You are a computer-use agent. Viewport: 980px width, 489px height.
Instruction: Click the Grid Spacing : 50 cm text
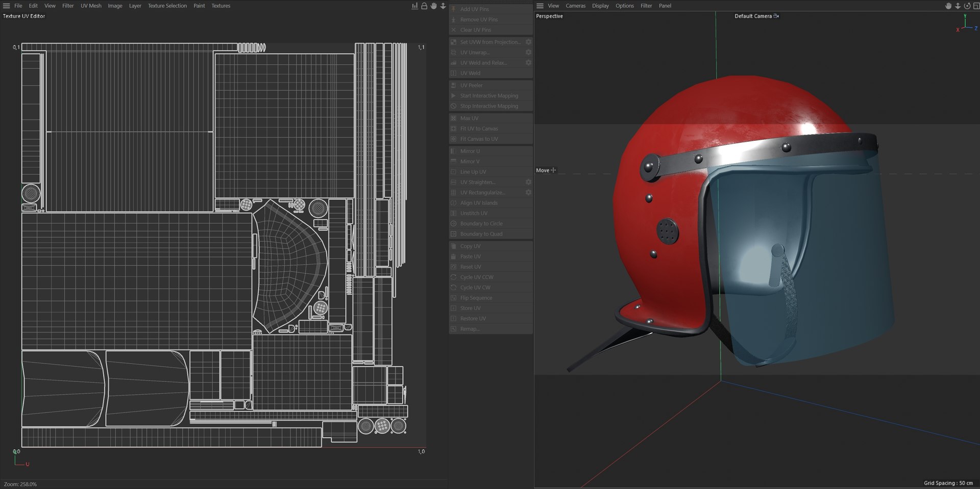click(948, 483)
